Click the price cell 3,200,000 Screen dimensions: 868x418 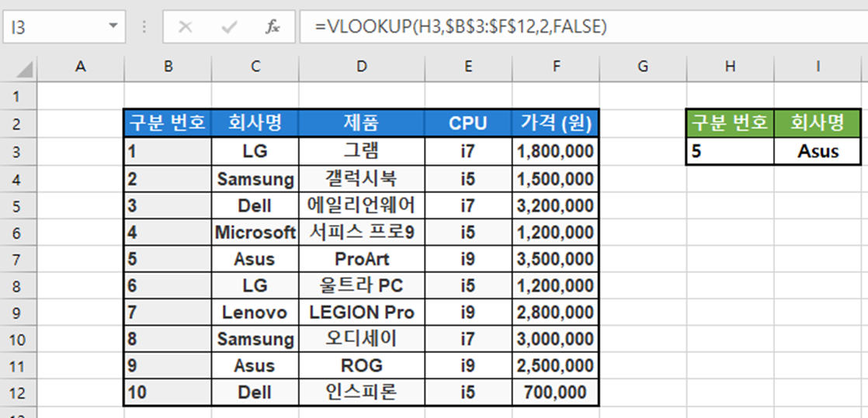click(556, 206)
